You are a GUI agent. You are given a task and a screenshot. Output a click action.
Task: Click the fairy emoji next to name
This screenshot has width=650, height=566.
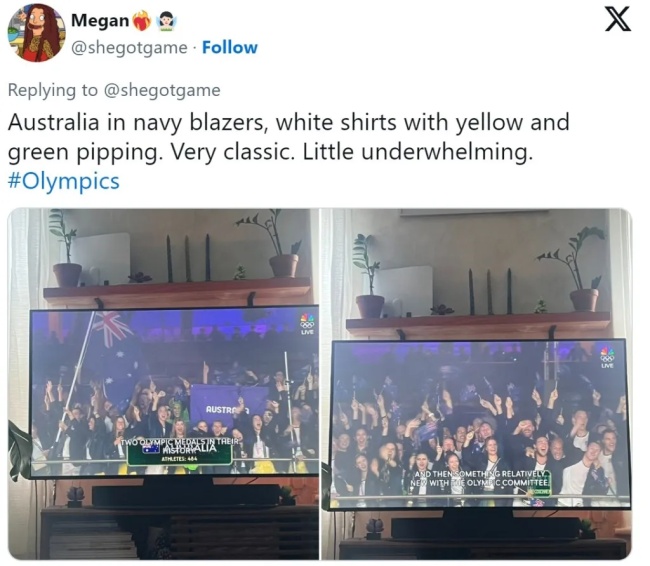[165, 21]
